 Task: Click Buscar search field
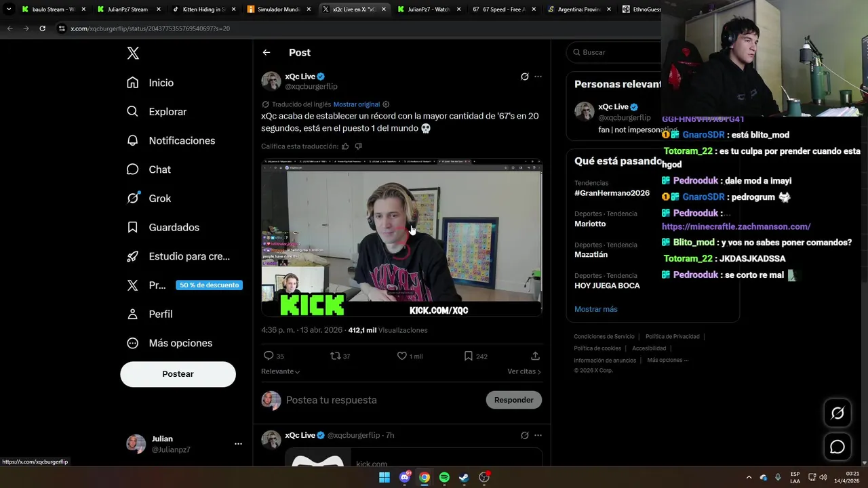tap(614, 52)
